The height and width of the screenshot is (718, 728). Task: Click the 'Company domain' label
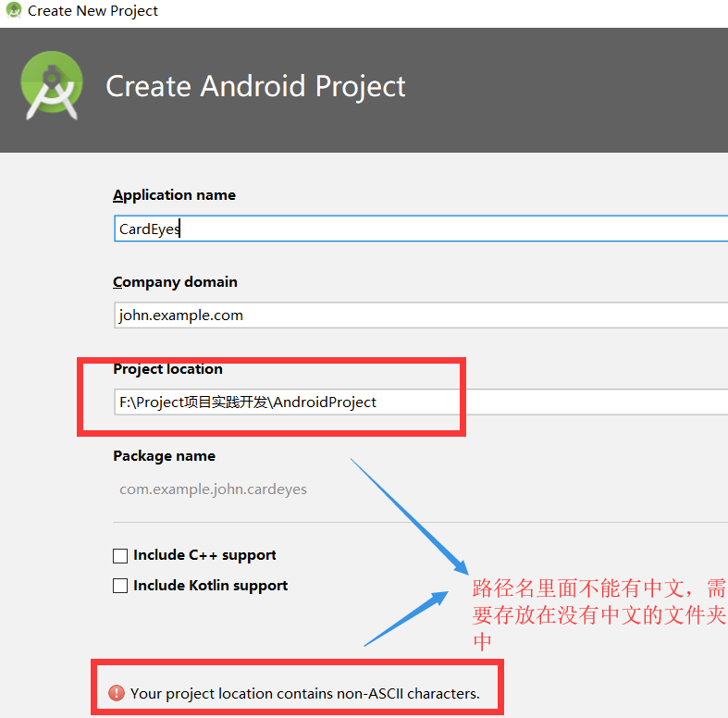click(x=175, y=282)
